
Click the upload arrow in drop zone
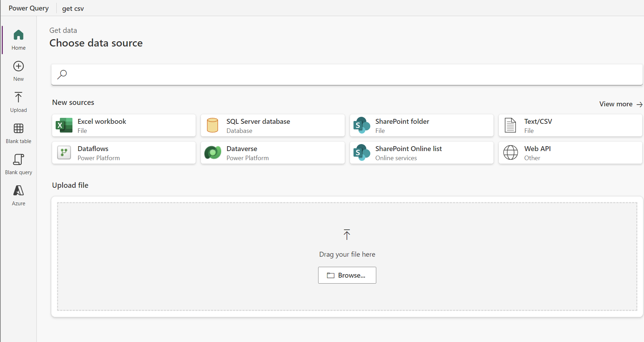coord(347,235)
